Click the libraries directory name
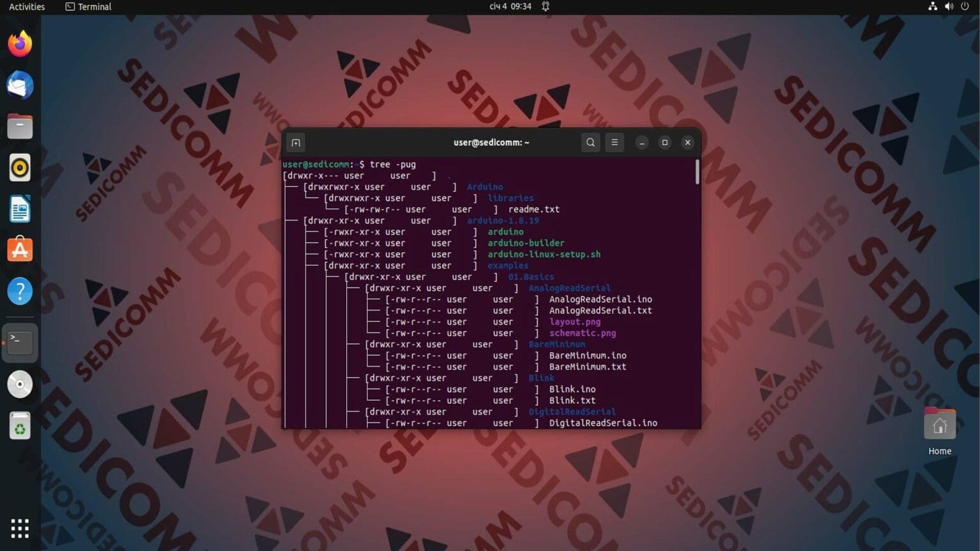 point(510,198)
